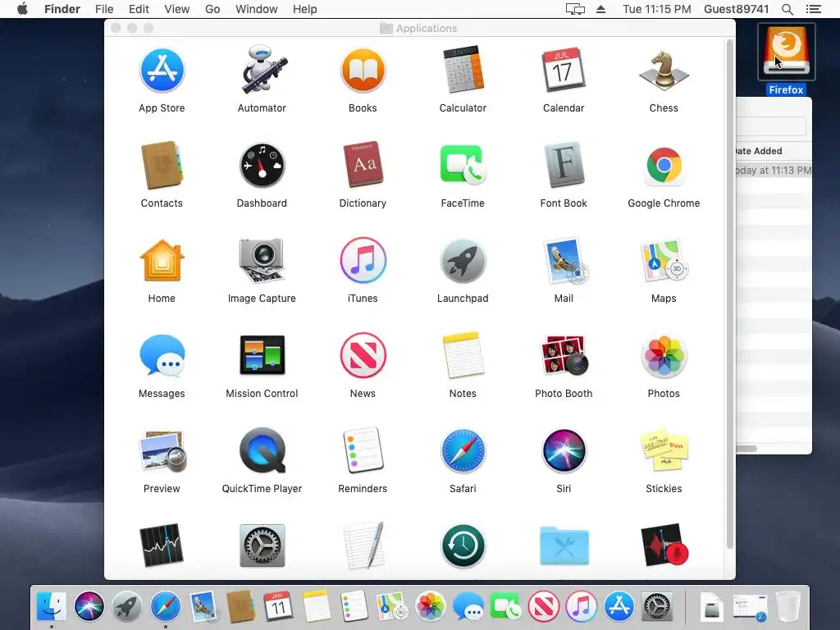
Task: Open the Window menu in menu bar
Action: 257,9
